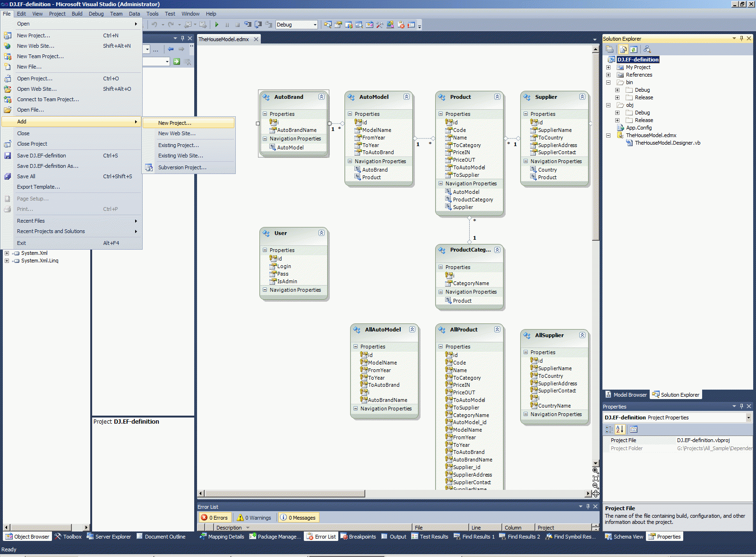Image resolution: width=756 pixels, height=557 pixels.
Task: Open the Server Explorer tab
Action: [109, 537]
